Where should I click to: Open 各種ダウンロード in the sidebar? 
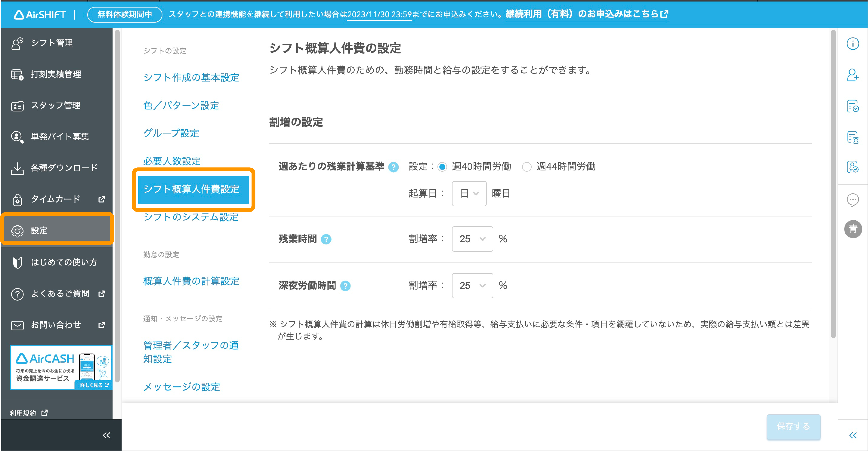(x=57, y=168)
